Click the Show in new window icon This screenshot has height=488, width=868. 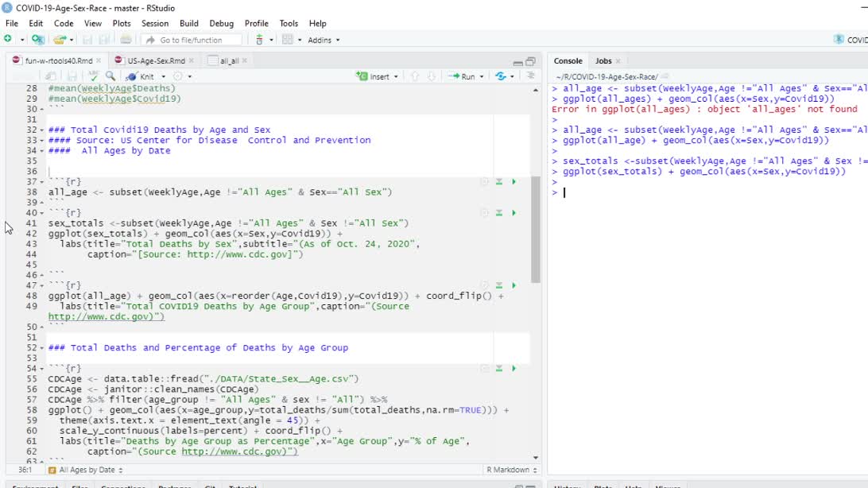(x=50, y=76)
